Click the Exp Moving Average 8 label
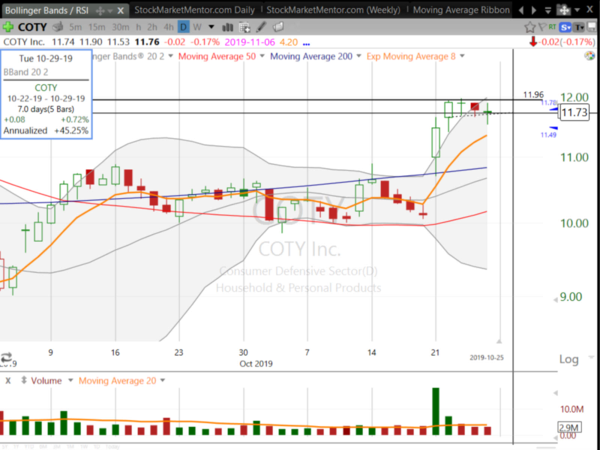This screenshot has width=600, height=450. point(411,56)
